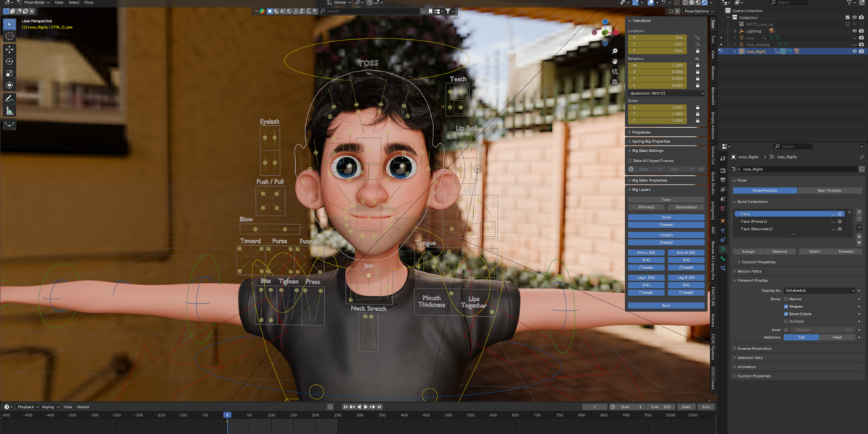This screenshot has width=868, height=434.
Task: Select the Move tool in toolbar
Action: click(x=9, y=49)
